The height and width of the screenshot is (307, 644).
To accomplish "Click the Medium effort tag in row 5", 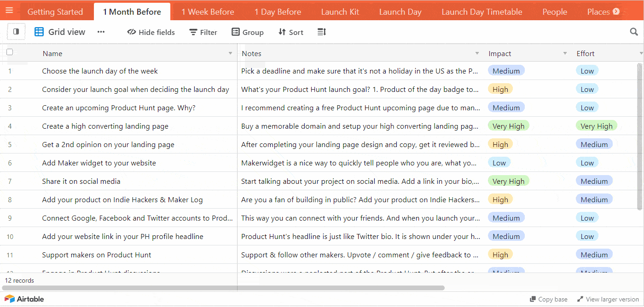I will (x=594, y=144).
